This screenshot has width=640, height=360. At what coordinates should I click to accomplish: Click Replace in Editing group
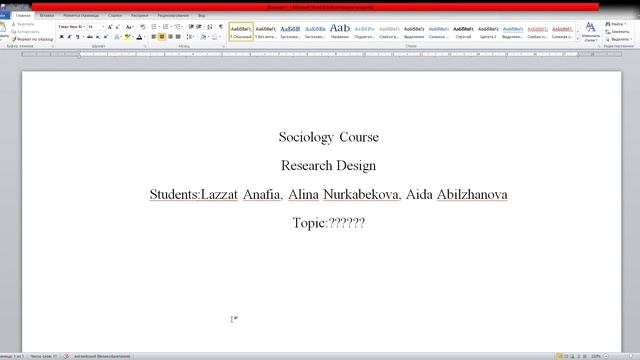point(617,31)
